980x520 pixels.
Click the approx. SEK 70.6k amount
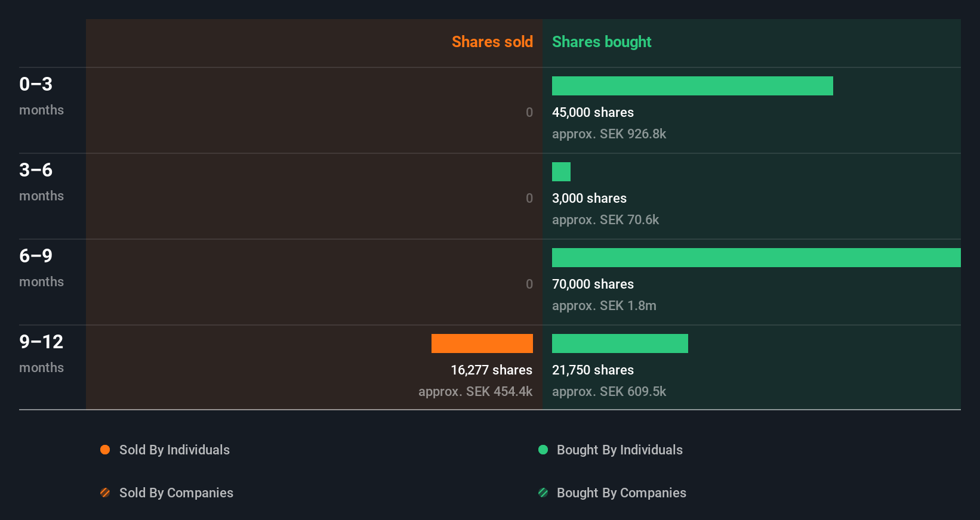(x=605, y=219)
